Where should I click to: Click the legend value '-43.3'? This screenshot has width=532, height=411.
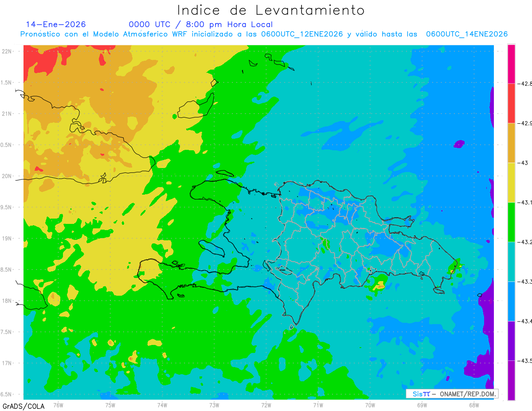coord(525,282)
